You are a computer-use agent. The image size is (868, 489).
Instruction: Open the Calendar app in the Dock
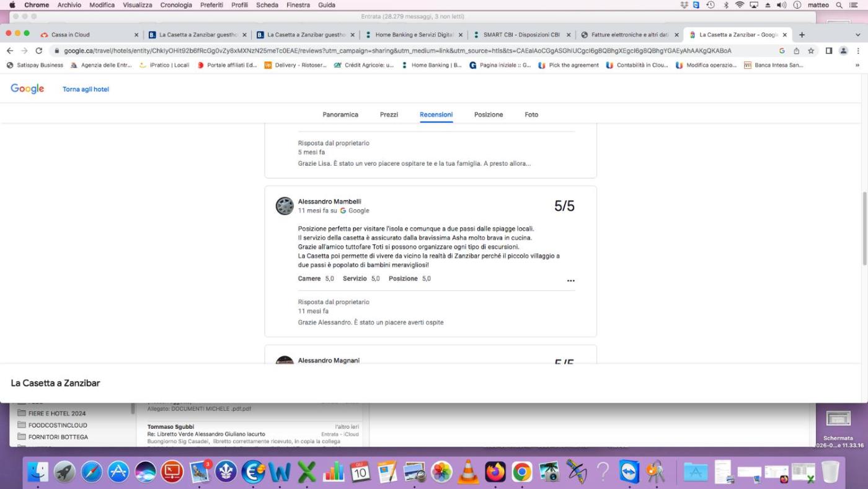[x=360, y=472]
